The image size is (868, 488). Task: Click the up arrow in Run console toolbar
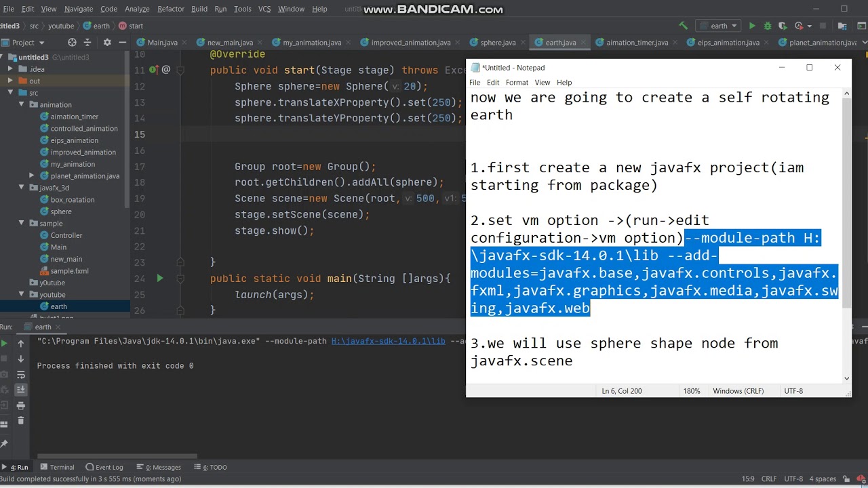pyautogui.click(x=21, y=344)
